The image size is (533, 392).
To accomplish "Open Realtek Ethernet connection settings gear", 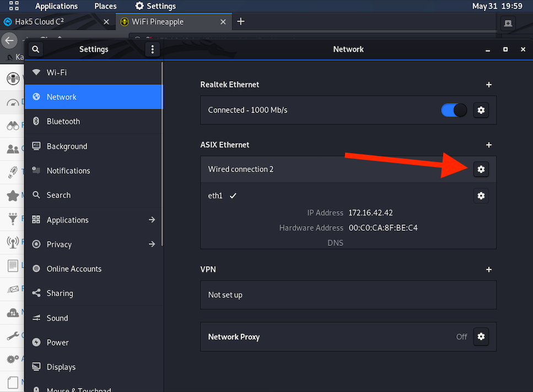I will [481, 110].
